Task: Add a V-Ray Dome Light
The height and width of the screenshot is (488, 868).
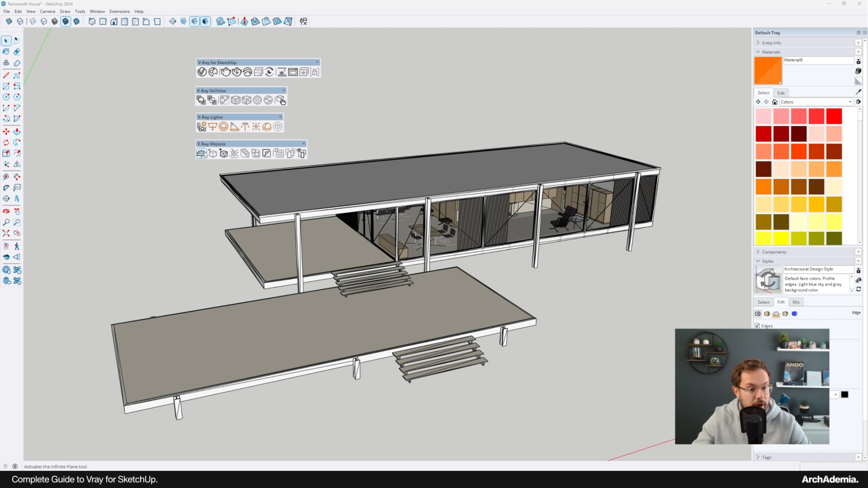Action: (x=267, y=127)
